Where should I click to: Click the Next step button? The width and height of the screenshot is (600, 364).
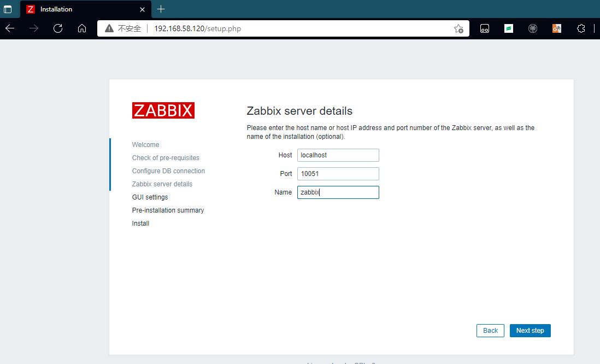[x=530, y=331]
